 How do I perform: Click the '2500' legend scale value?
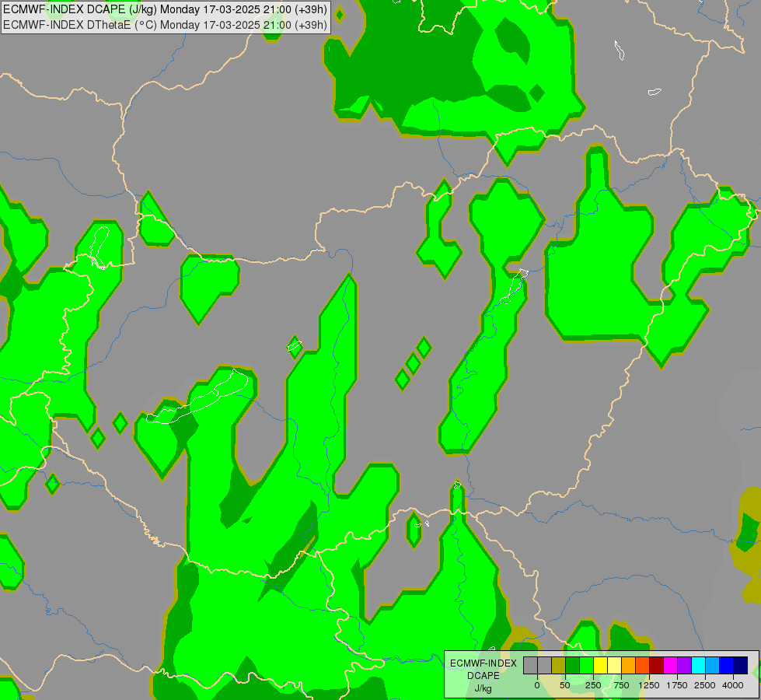705,685
